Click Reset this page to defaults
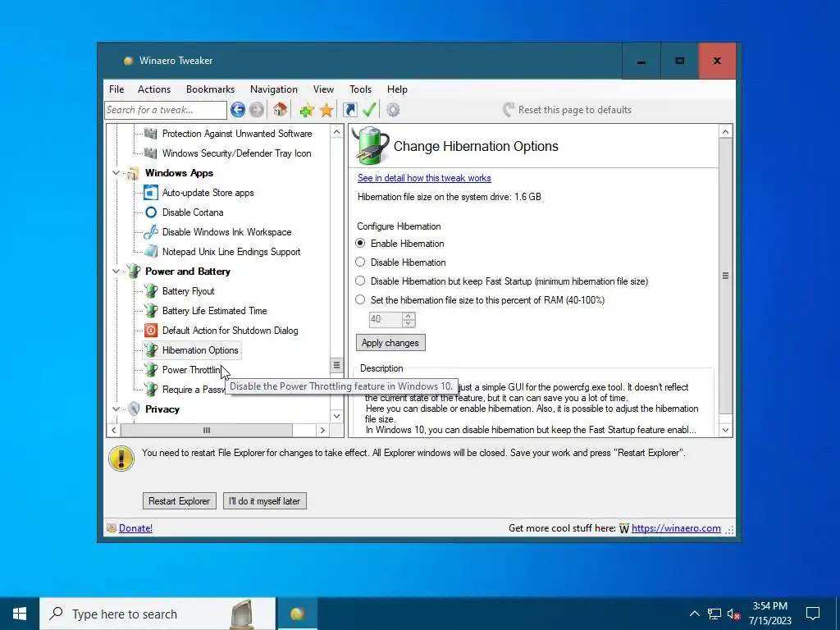This screenshot has width=840, height=630. [568, 110]
